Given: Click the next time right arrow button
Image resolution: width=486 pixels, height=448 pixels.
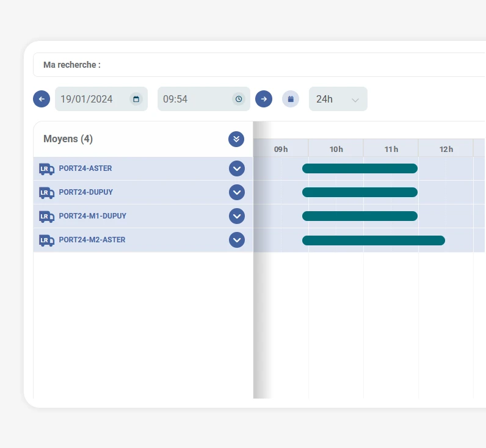Looking at the screenshot, I should pyautogui.click(x=264, y=99).
